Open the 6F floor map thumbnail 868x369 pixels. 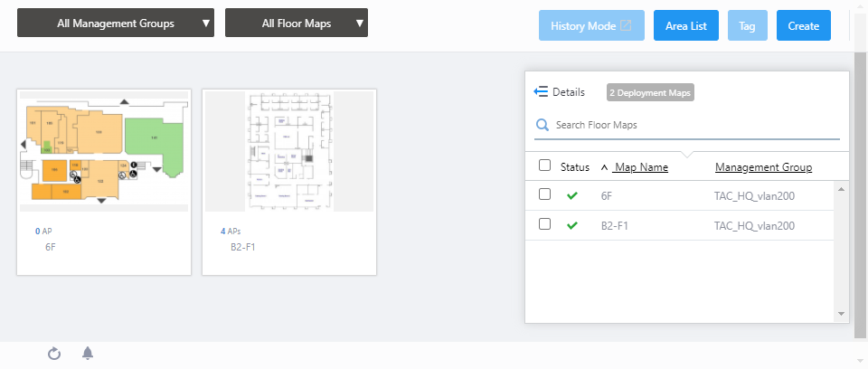pos(104,151)
